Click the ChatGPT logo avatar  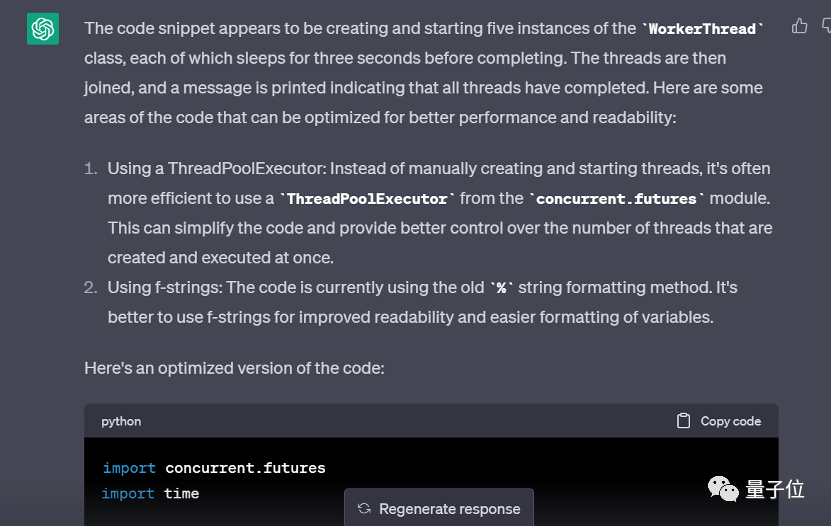pyautogui.click(x=43, y=29)
